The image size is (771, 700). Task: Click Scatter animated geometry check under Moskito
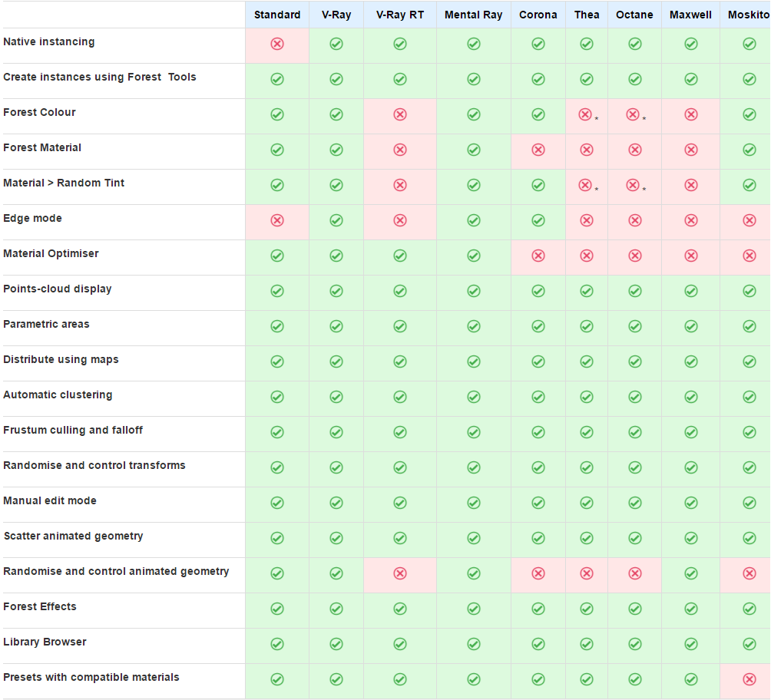(x=749, y=538)
